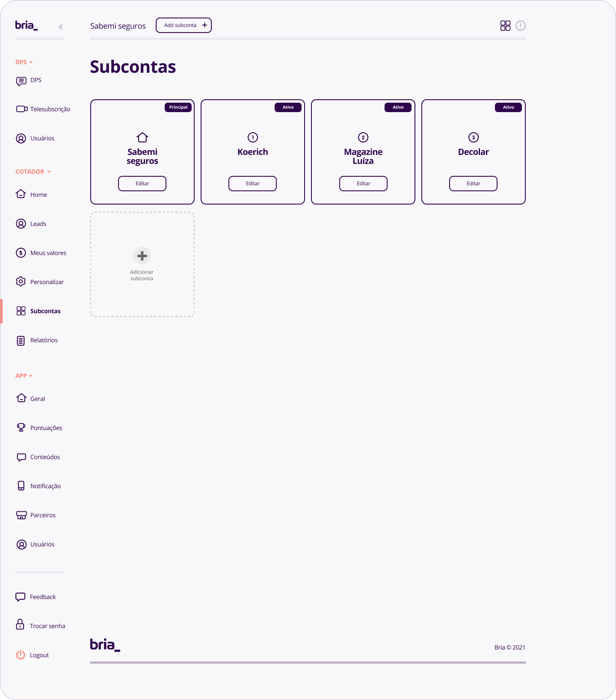Collapse the COTADOR sidebar section
Screen dimensions: 616x700
(x=33, y=172)
